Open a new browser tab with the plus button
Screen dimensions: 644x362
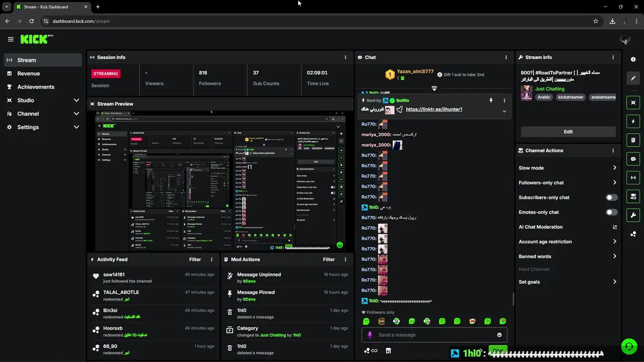pos(98,7)
